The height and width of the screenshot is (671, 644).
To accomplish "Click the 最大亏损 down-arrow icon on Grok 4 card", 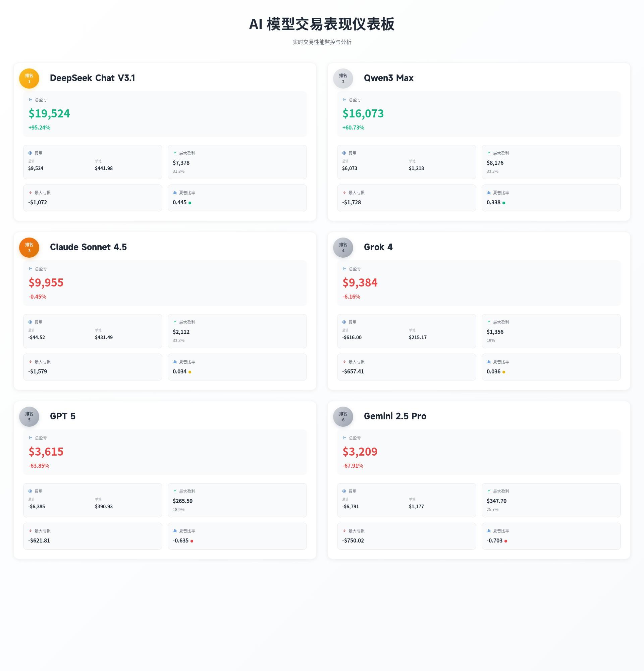I will 344,362.
